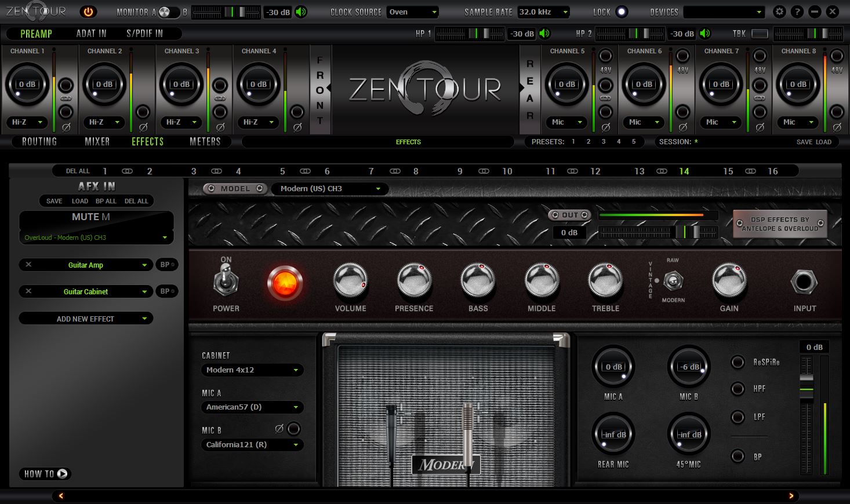The width and height of the screenshot is (850, 504).
Task: Link channels 13 and 14 in AFX strip
Action: (x=662, y=171)
